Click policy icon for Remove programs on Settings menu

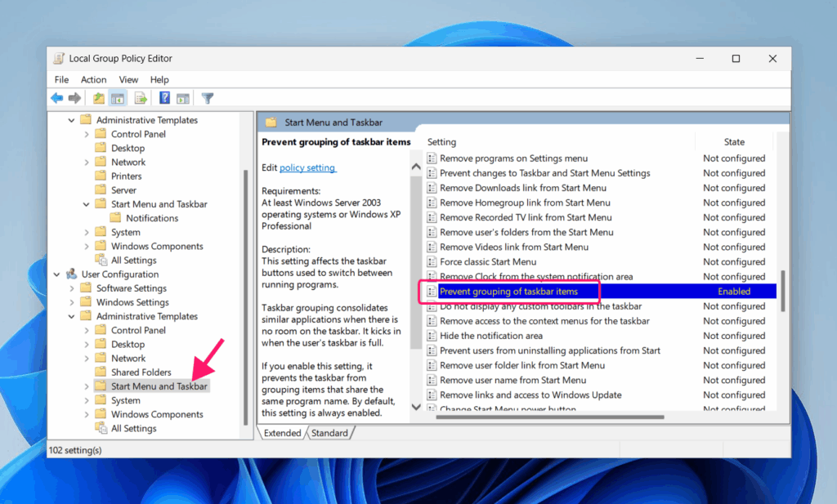pyautogui.click(x=432, y=158)
